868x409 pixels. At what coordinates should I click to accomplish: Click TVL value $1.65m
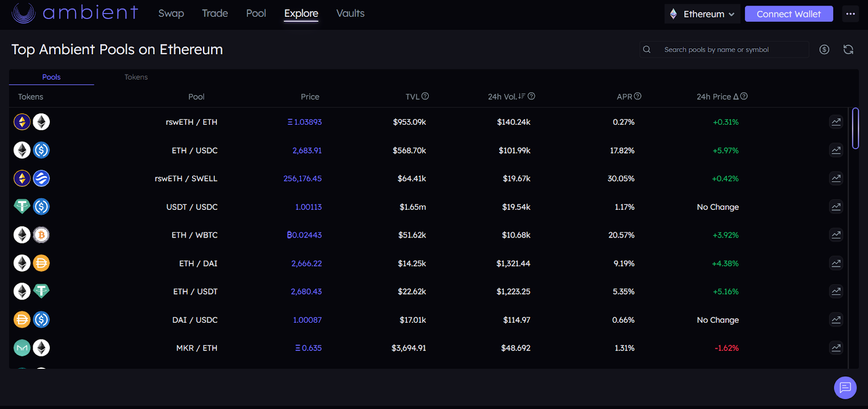coord(413,207)
